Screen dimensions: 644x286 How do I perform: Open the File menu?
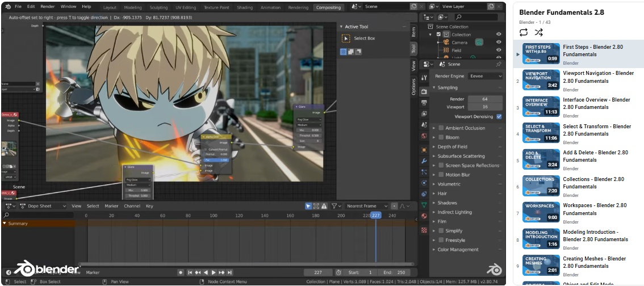18,7
